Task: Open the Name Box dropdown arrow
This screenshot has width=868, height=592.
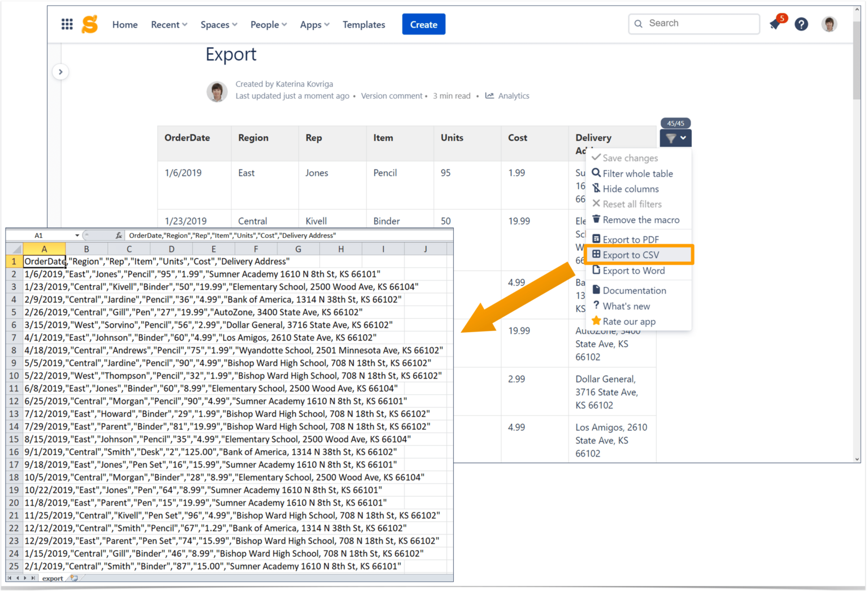Action: [x=77, y=235]
